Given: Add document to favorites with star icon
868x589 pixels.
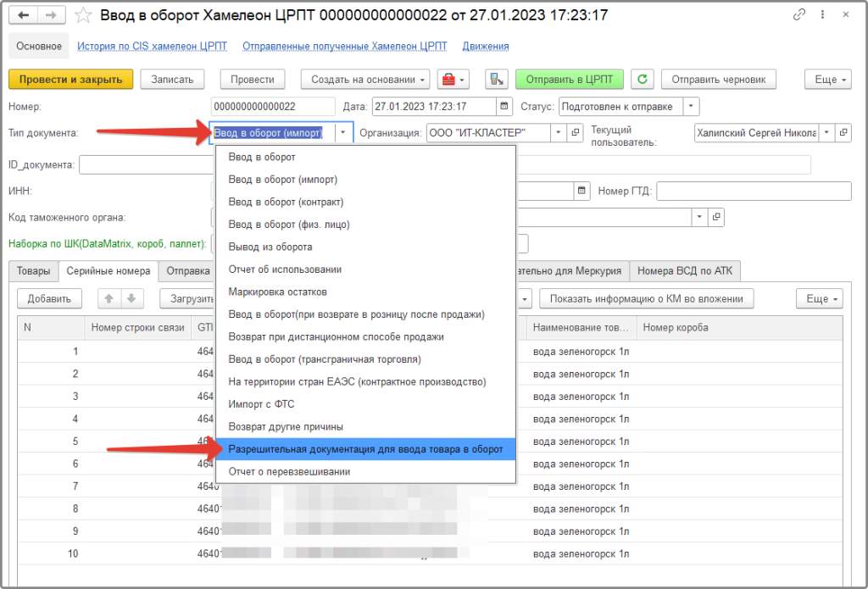Looking at the screenshot, I should point(83,15).
